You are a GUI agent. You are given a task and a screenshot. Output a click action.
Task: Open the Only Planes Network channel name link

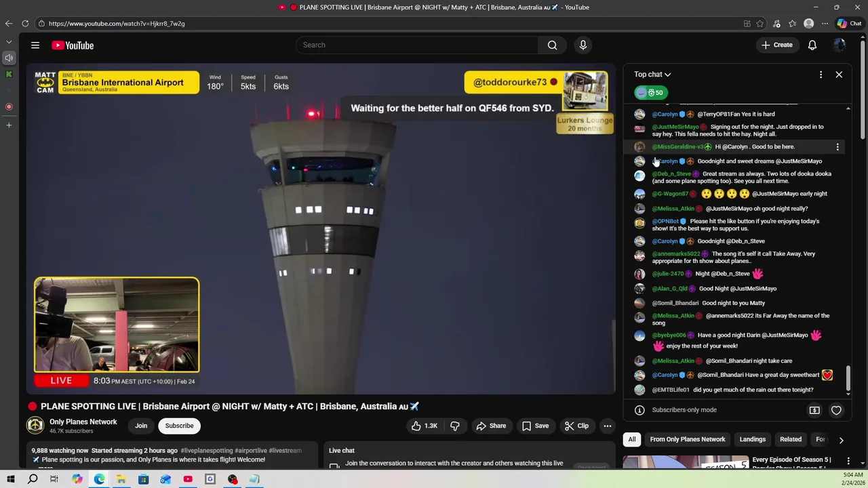(x=83, y=422)
